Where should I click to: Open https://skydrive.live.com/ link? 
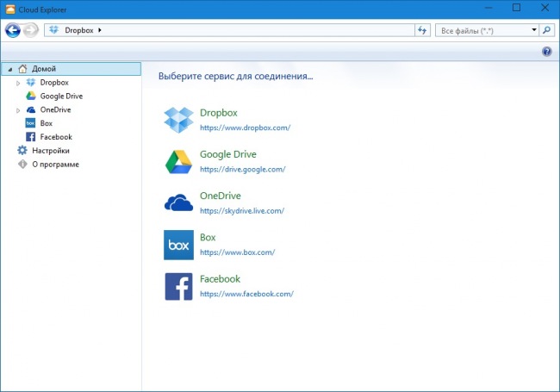(x=242, y=210)
